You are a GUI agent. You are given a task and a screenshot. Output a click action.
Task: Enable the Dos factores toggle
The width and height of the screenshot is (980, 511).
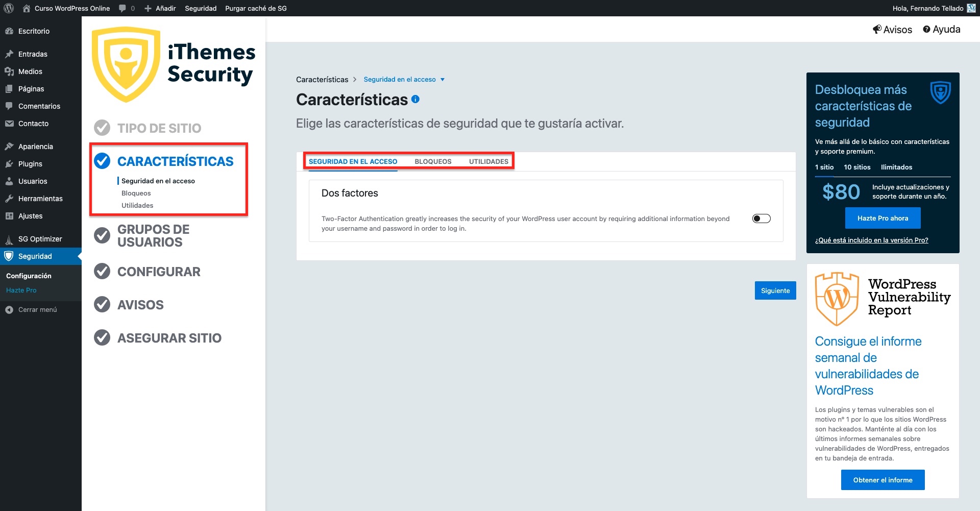[x=761, y=218]
